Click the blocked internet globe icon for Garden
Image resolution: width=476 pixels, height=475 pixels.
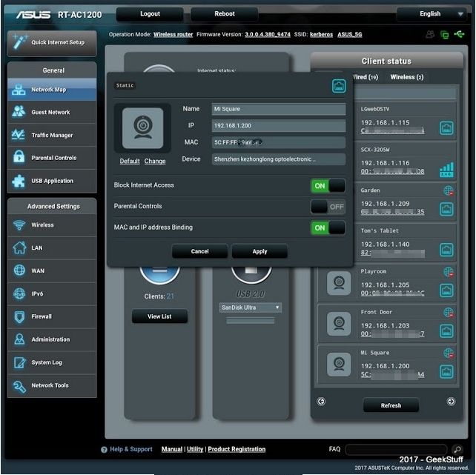pyautogui.click(x=449, y=190)
